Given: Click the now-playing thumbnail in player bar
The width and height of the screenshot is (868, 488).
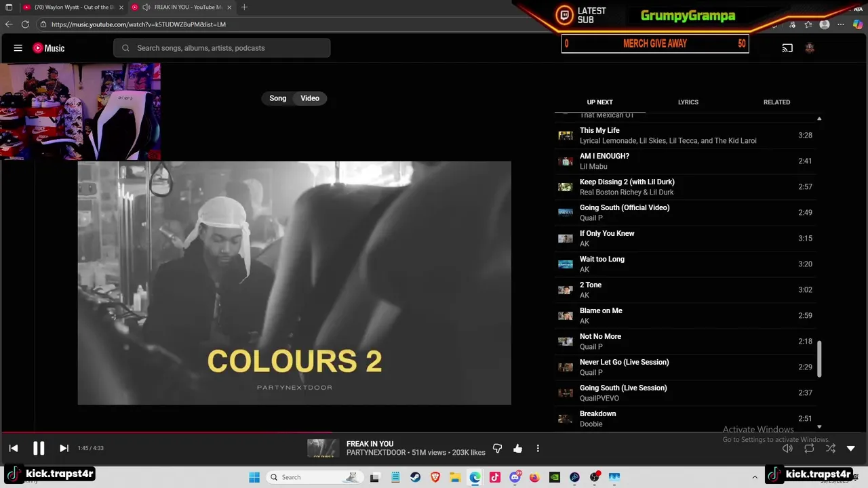Looking at the screenshot, I should pyautogui.click(x=323, y=448).
